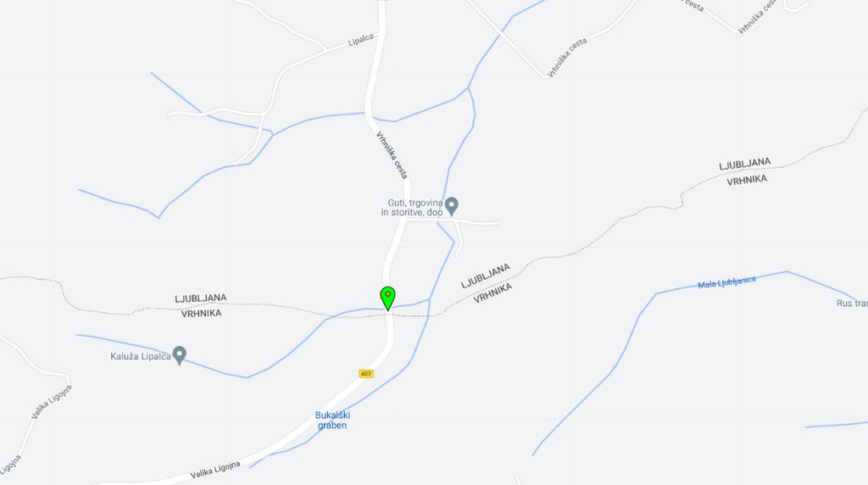Click the green location marker pin

click(387, 298)
